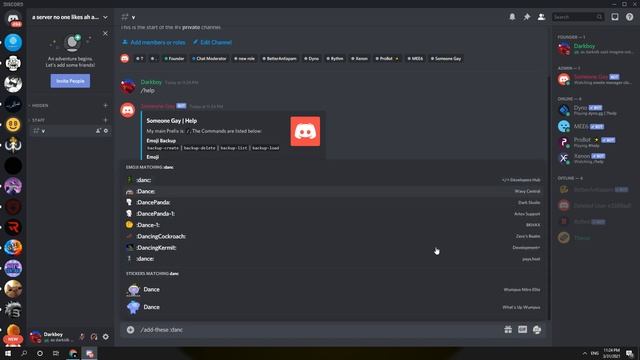Select the Founder role chip
This screenshot has height=360, width=640.
174,59
